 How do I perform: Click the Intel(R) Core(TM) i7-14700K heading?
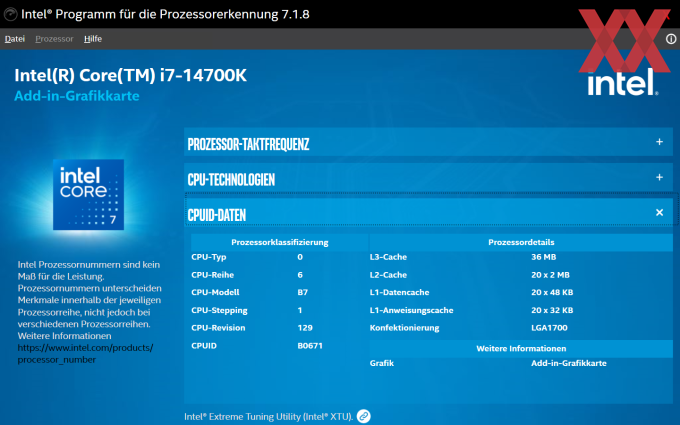(x=131, y=75)
